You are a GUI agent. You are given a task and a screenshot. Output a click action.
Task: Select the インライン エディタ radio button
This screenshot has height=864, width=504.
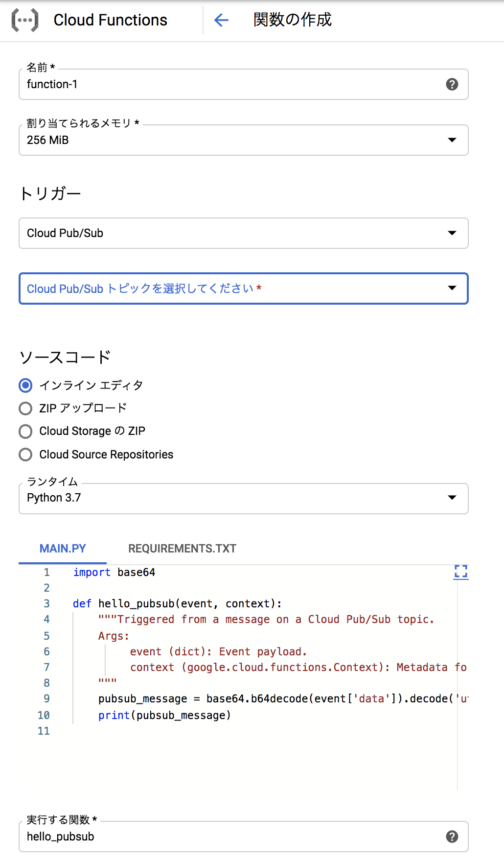click(25, 385)
